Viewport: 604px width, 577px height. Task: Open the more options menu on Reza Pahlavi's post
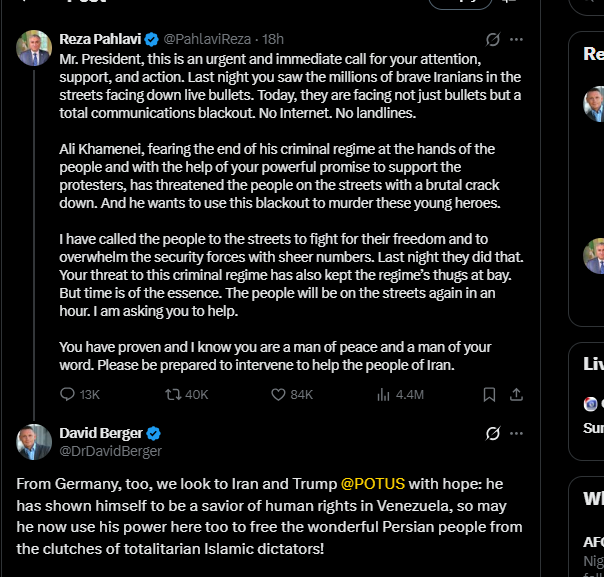tap(517, 40)
